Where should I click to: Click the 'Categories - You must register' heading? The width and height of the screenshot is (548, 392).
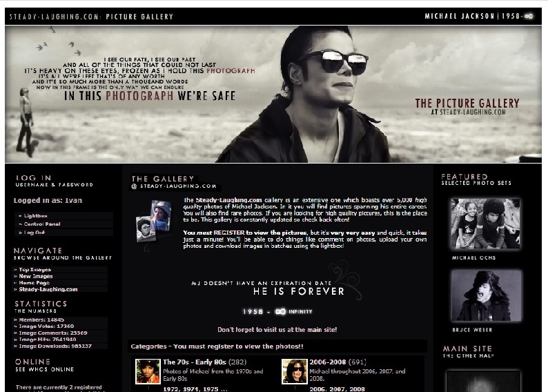click(217, 346)
